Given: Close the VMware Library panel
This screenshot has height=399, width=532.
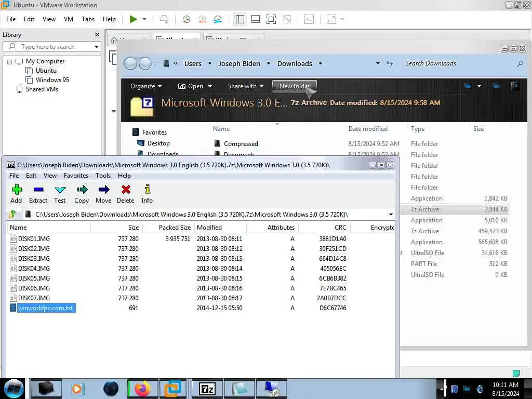Looking at the screenshot, I should (97, 35).
